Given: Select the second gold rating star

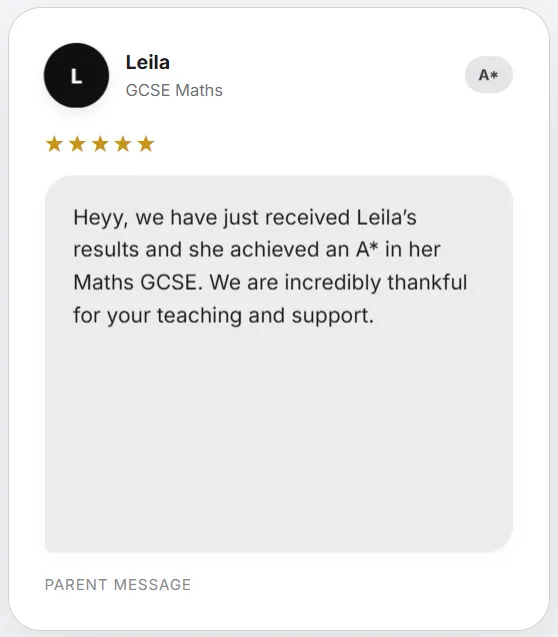Looking at the screenshot, I should 77,144.
